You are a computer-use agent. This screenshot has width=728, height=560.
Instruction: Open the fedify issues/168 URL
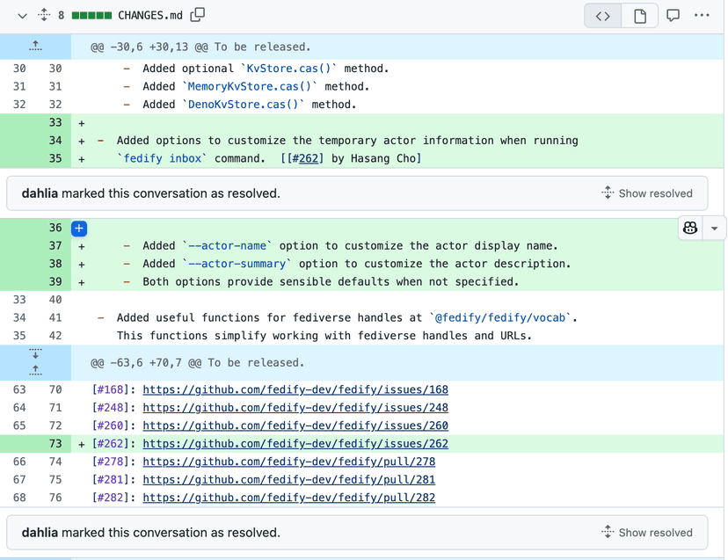pos(295,389)
